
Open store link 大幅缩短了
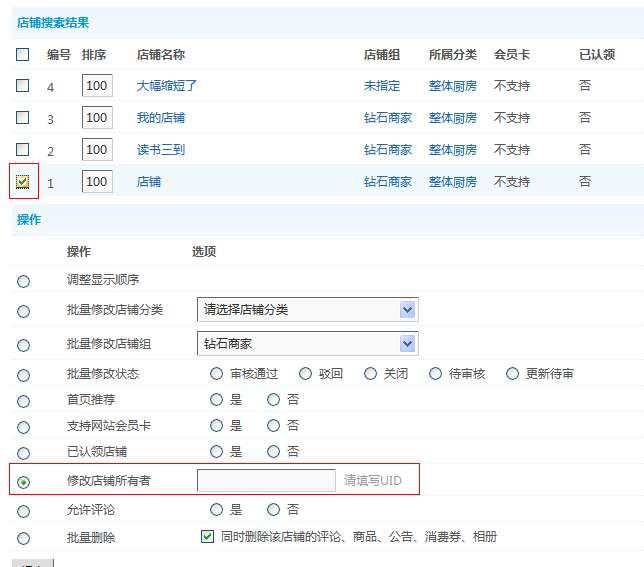point(167,86)
